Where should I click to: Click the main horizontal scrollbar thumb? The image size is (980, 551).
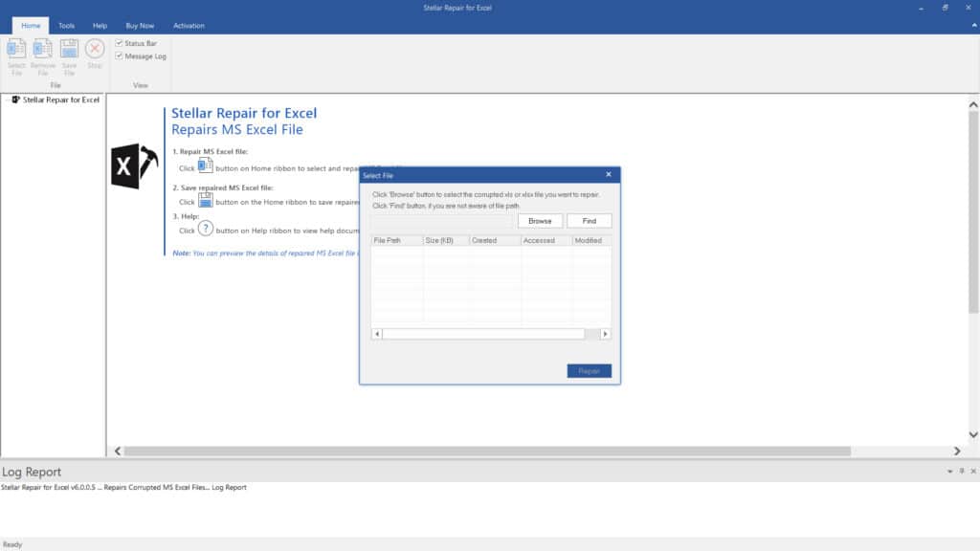[x=487, y=452]
